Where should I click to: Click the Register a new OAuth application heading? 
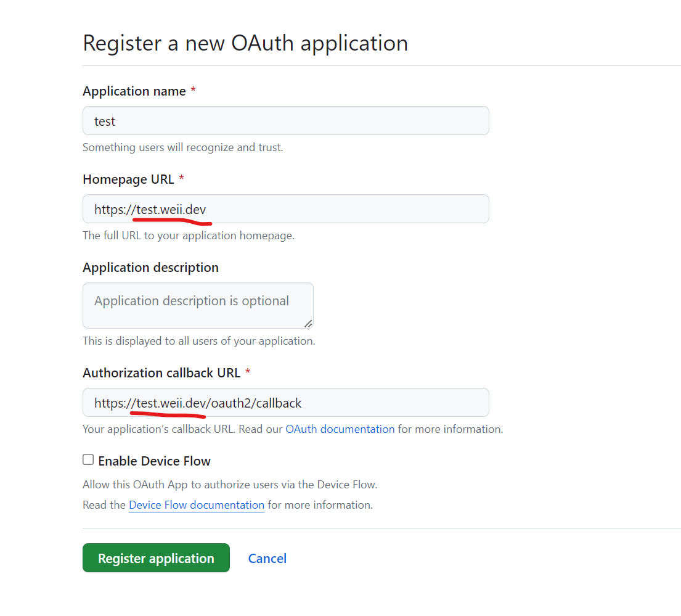click(x=245, y=43)
